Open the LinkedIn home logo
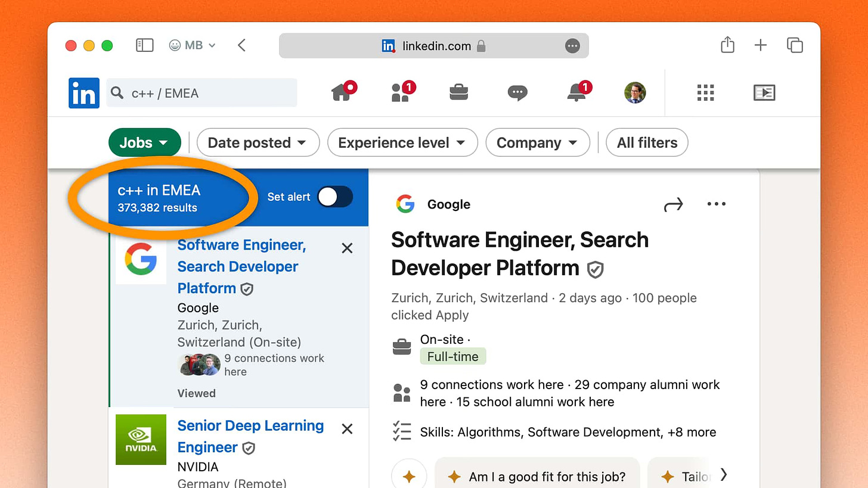This screenshot has width=868, height=488. coord(84,93)
